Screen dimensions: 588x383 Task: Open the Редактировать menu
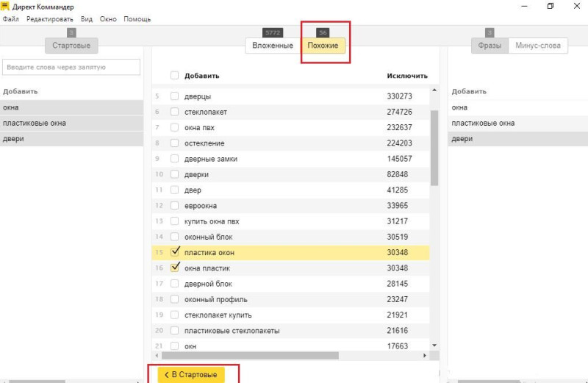pyautogui.click(x=49, y=19)
